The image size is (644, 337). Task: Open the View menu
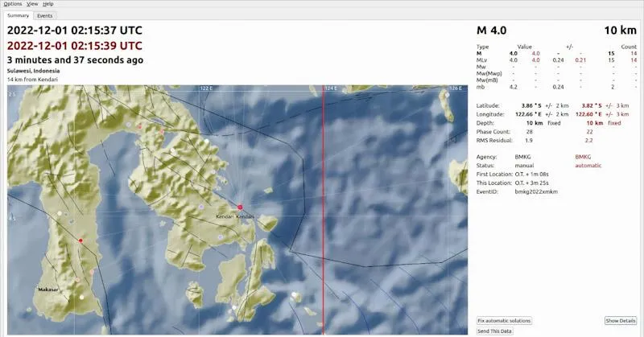32,4
